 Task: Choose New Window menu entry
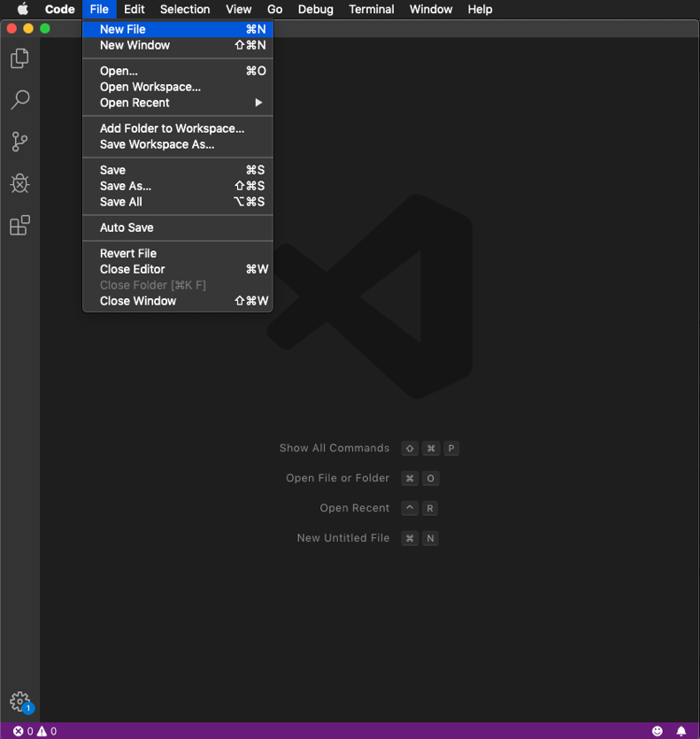pos(178,45)
